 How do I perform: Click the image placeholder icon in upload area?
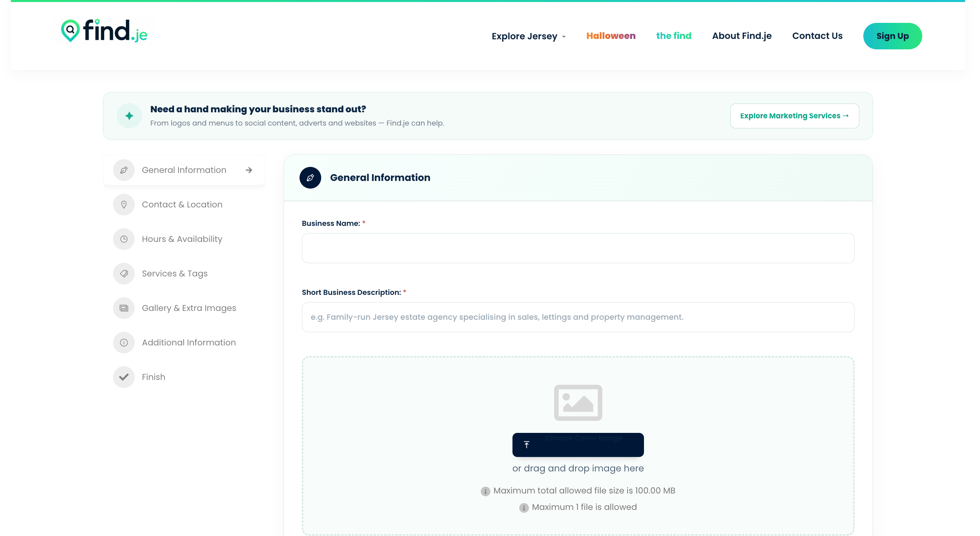578,402
